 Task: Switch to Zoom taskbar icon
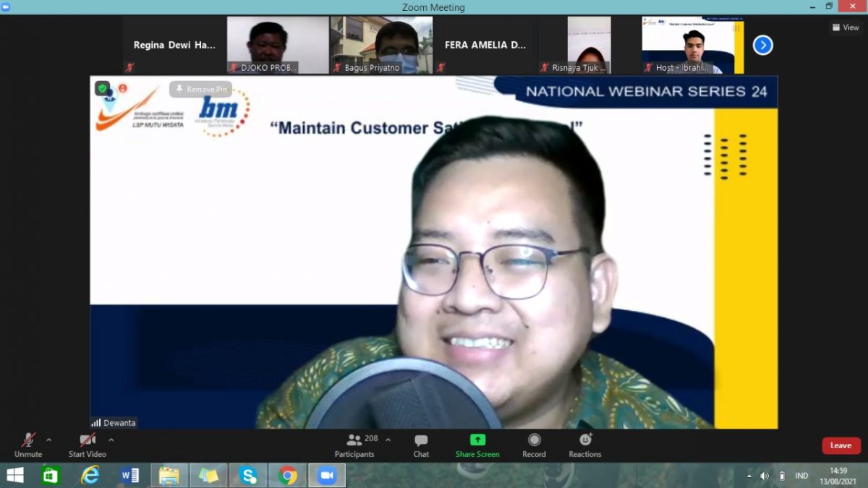point(327,475)
